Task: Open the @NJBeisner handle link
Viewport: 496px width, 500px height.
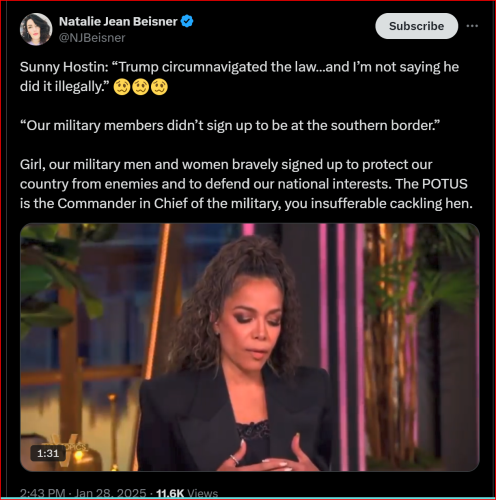Action: tap(92, 38)
